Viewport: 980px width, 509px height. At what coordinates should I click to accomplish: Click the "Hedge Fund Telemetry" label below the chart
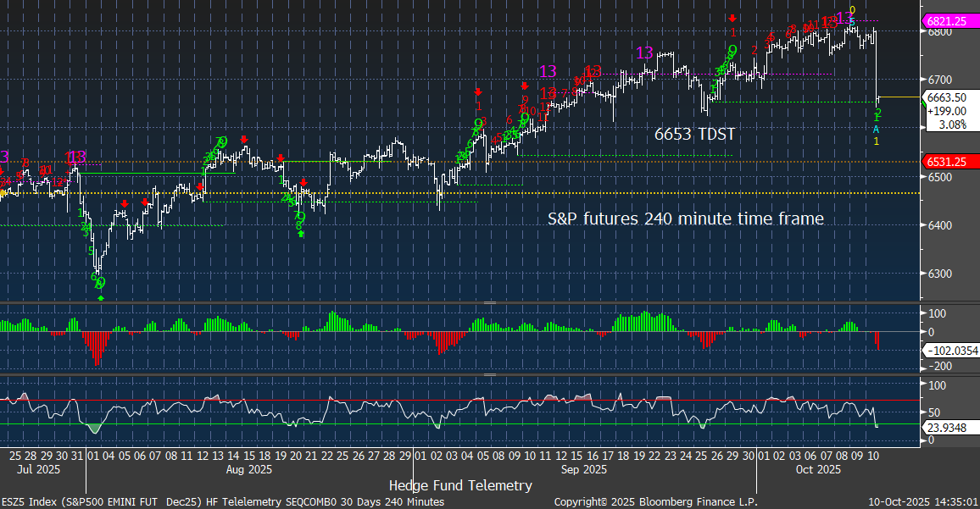click(x=460, y=485)
